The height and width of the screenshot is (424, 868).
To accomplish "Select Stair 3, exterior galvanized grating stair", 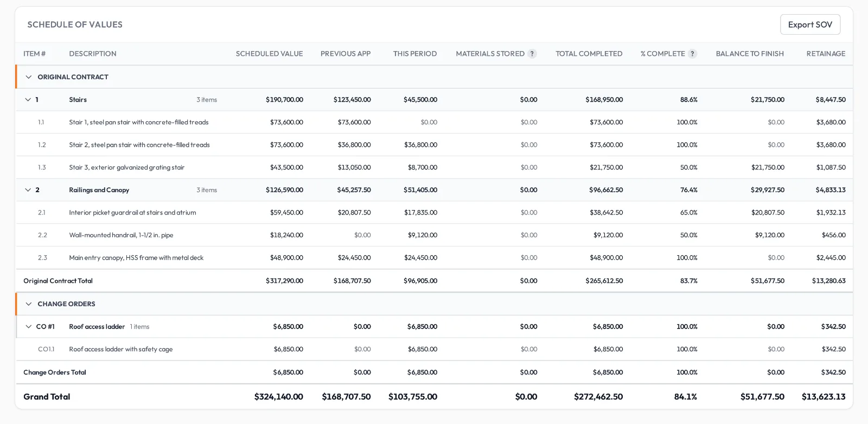I will pyautogui.click(x=434, y=168).
